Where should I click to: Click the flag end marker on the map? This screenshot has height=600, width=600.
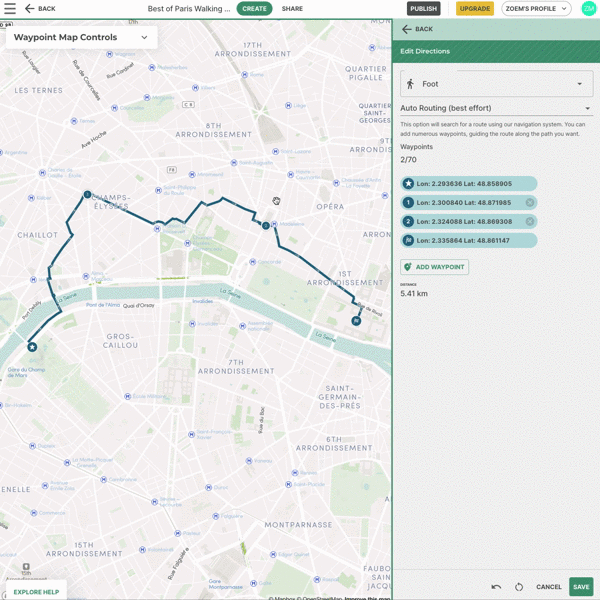(356, 321)
